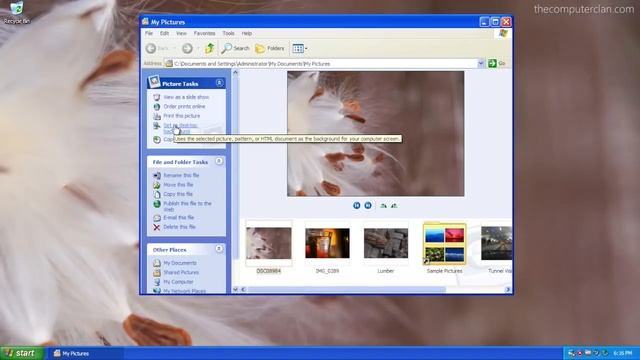This screenshot has width=640, height=360.
Task: Toggle the Folders pane
Action: (x=270, y=48)
